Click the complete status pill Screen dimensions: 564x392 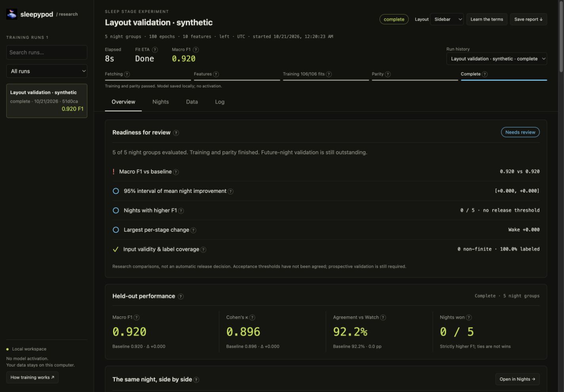tap(394, 19)
